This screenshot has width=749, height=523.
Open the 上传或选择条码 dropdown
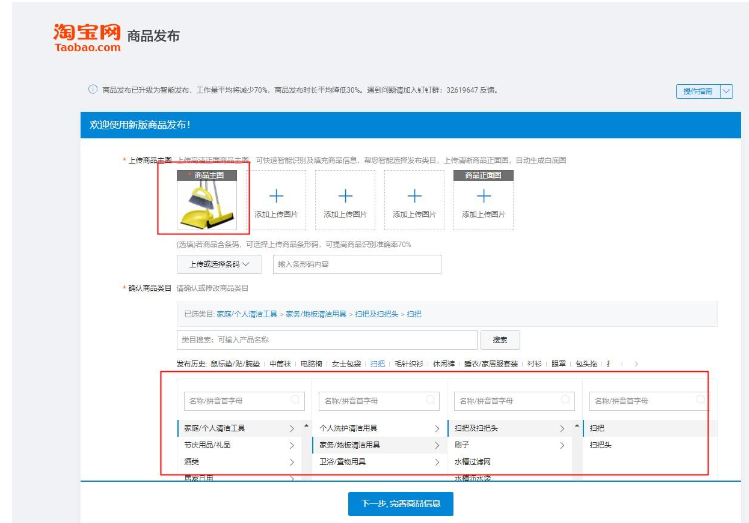(x=219, y=264)
